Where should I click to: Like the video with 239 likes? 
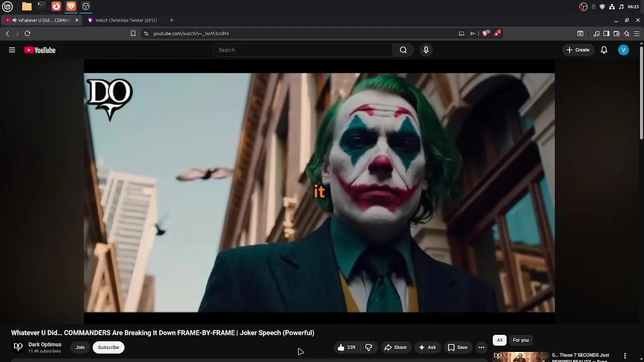tap(347, 347)
